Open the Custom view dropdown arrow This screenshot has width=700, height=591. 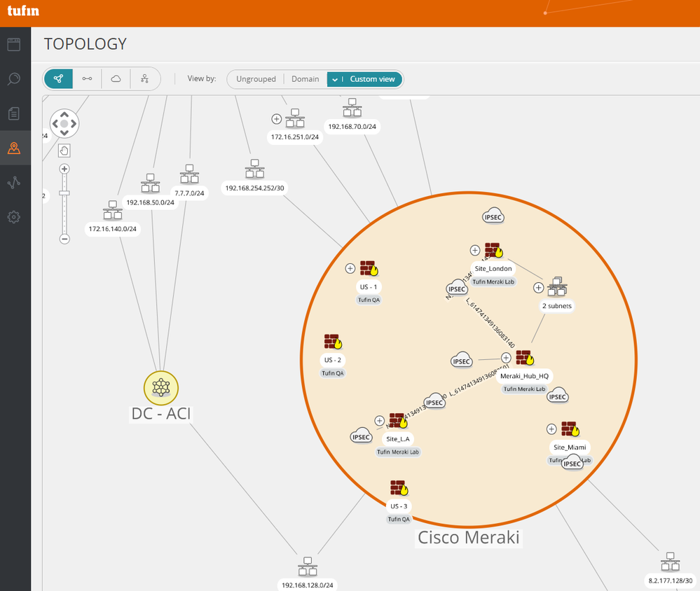pyautogui.click(x=335, y=79)
